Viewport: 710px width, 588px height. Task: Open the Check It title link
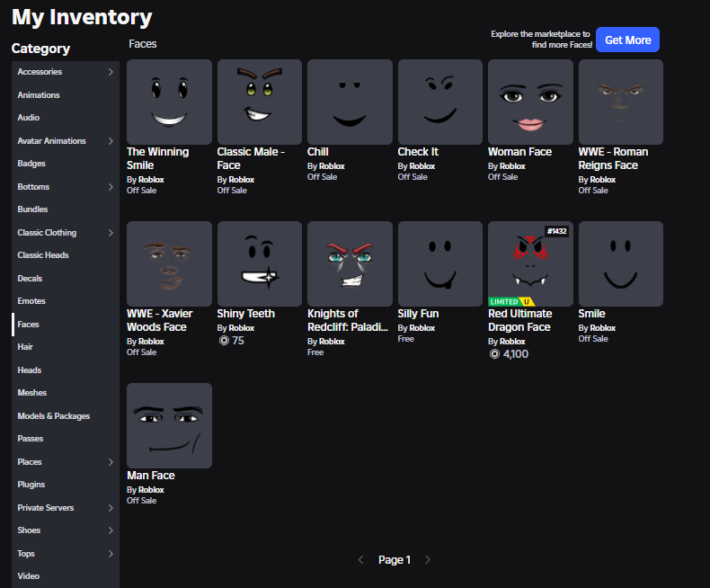point(418,152)
